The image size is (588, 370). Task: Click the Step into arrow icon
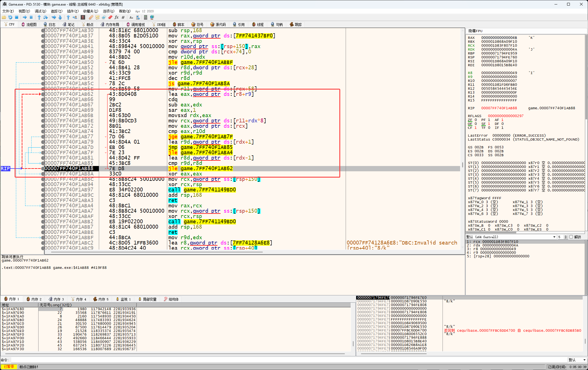tap(39, 17)
